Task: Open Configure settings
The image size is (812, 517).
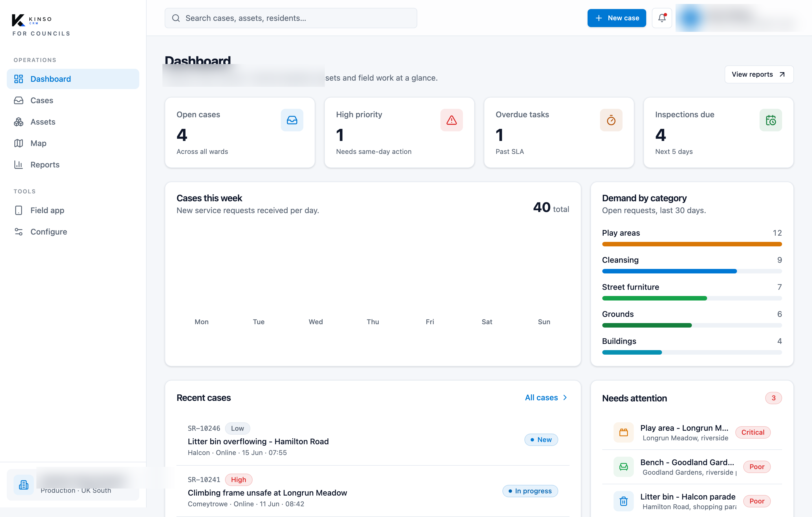Action: pos(73,232)
